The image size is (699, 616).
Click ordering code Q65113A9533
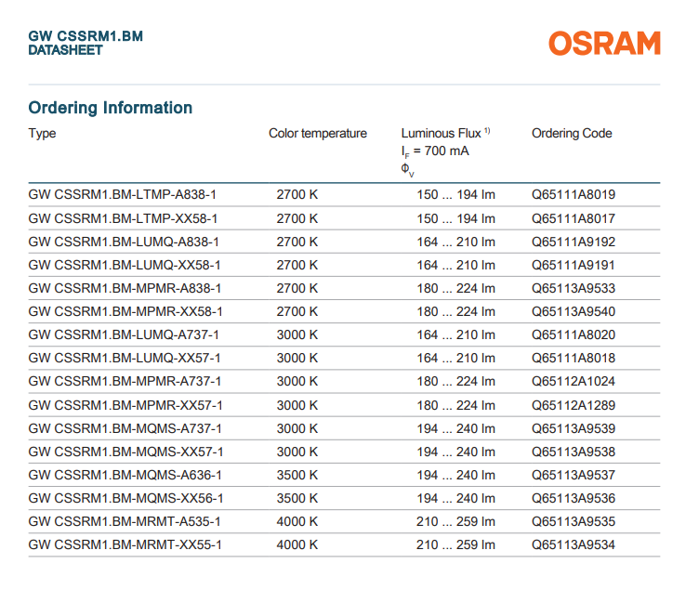click(x=574, y=288)
